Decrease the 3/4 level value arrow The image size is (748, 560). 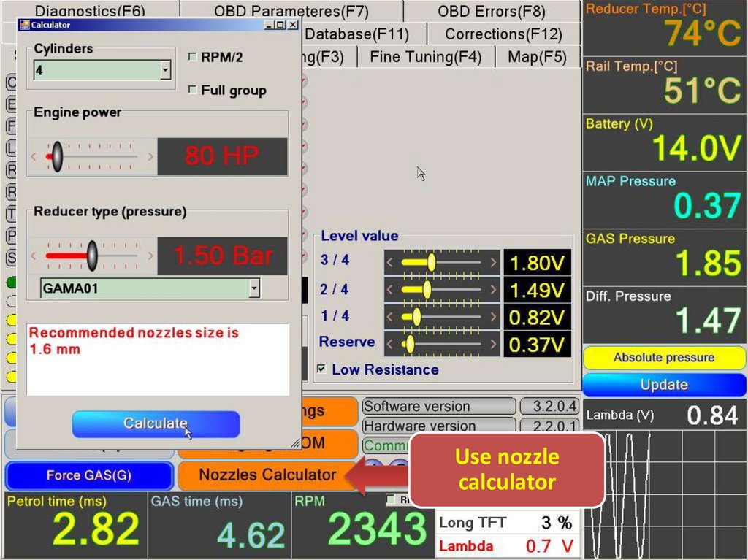390,262
